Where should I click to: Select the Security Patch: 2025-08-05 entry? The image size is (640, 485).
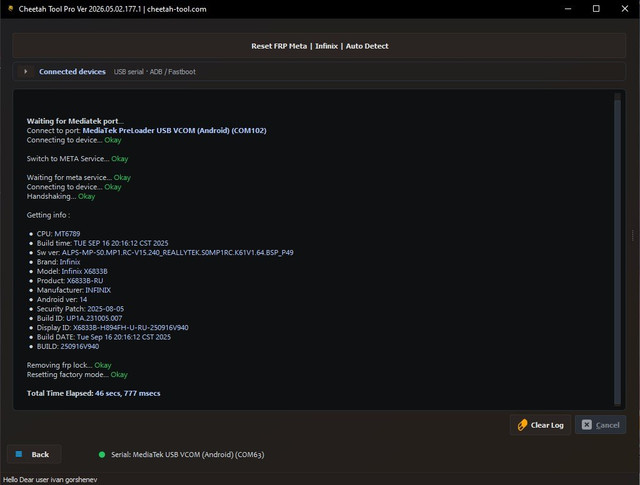click(x=80, y=309)
